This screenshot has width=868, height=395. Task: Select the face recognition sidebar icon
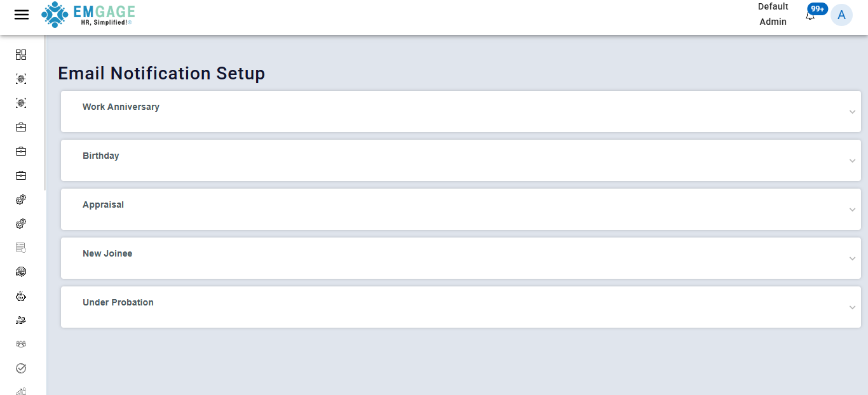click(20, 78)
